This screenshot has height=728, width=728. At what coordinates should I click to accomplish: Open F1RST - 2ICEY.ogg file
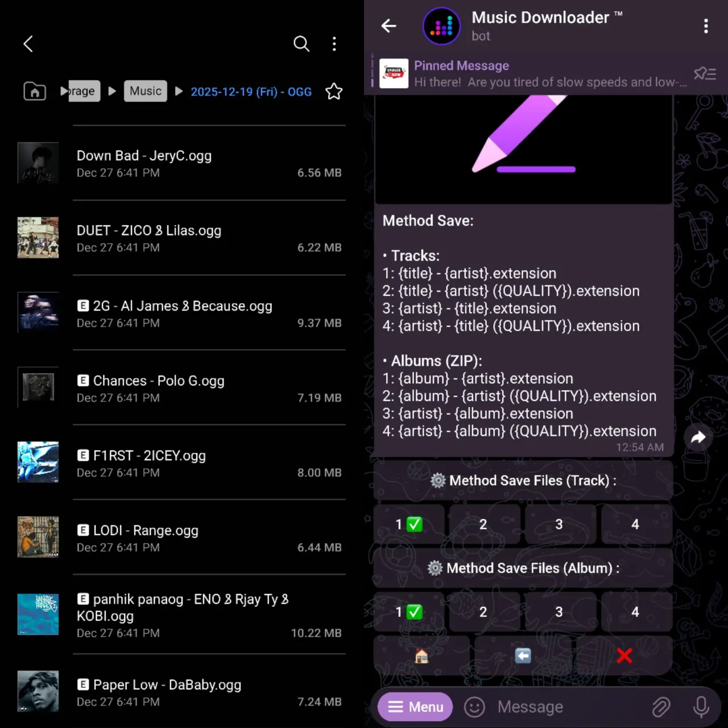181,464
